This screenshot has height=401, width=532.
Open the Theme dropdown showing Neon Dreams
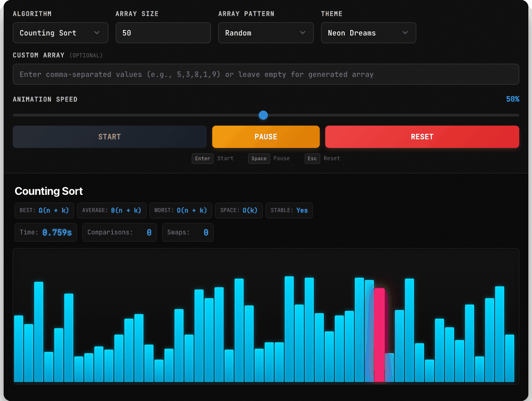[x=368, y=33]
